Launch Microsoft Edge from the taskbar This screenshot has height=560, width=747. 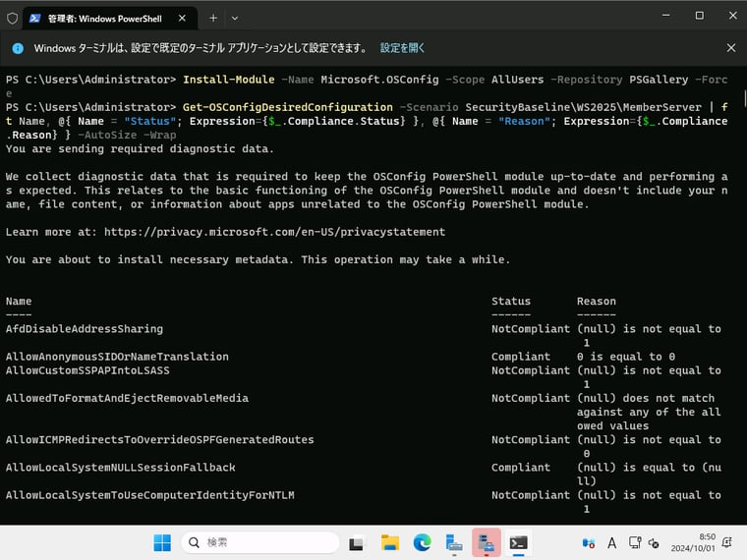point(422,542)
